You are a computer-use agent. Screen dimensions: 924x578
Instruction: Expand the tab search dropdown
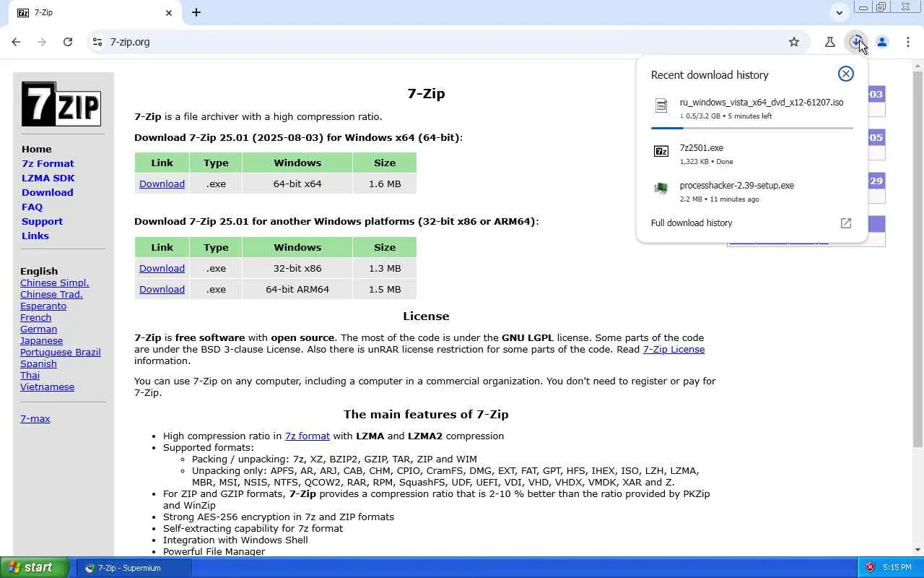pos(839,12)
